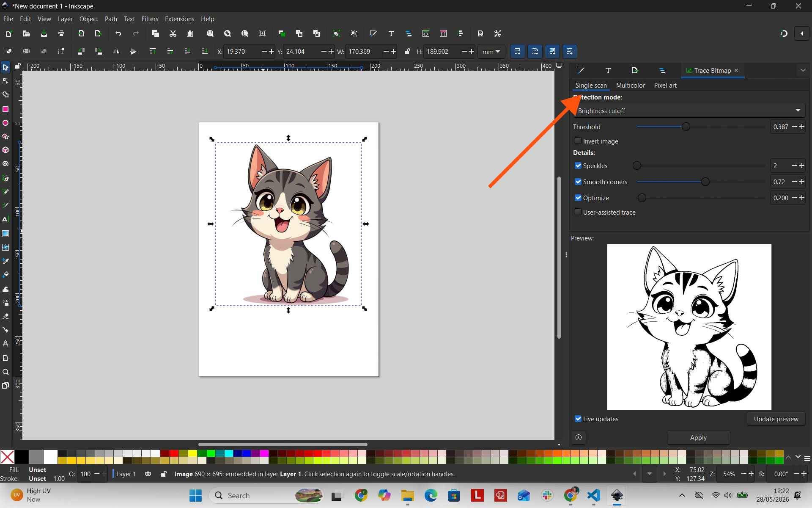The height and width of the screenshot is (508, 812).
Task: Click the Apply button
Action: (x=698, y=437)
